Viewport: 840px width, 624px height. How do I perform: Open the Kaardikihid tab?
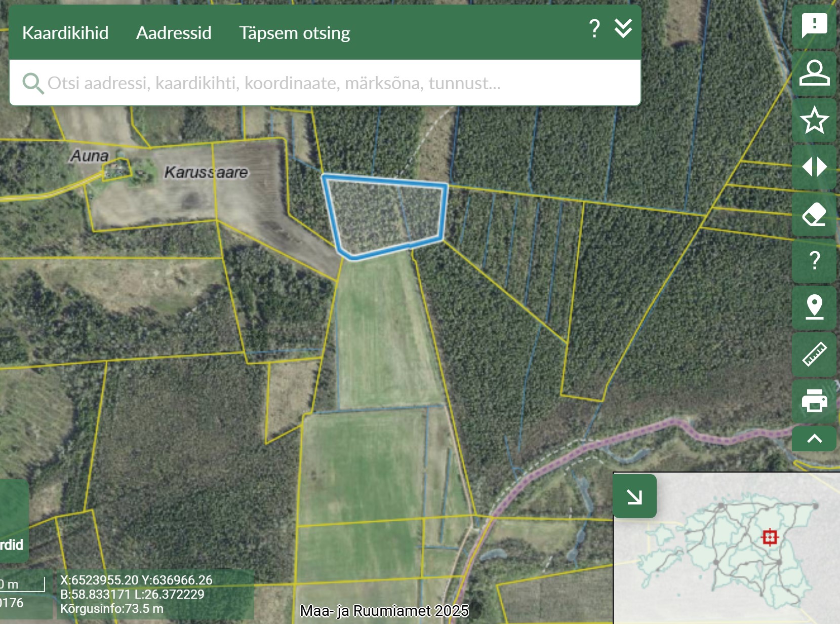(x=65, y=33)
